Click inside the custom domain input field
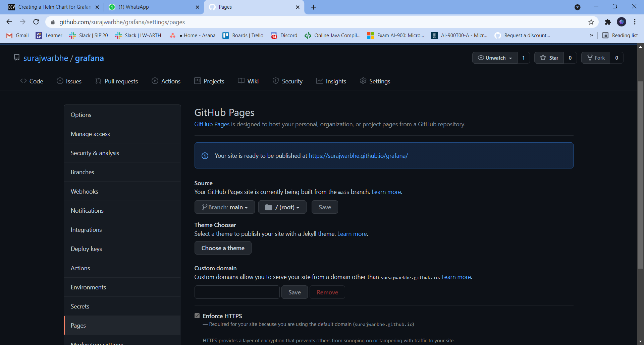This screenshot has width=644, height=345. [236, 292]
